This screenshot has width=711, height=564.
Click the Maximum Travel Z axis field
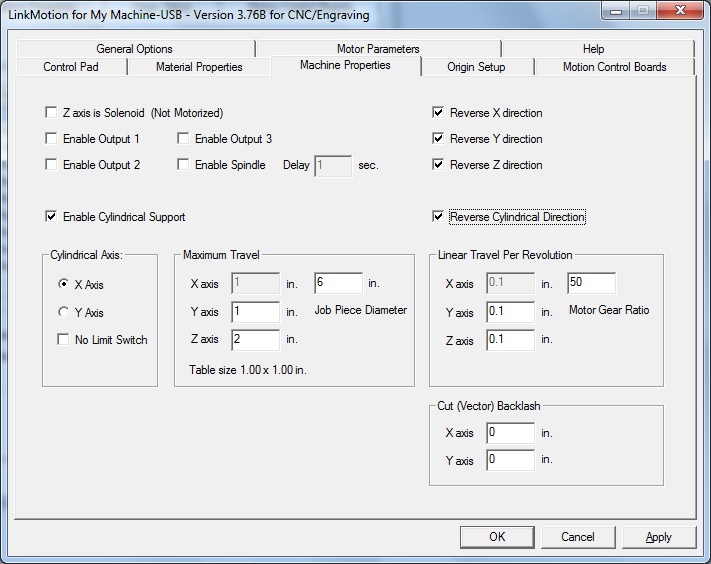point(256,340)
